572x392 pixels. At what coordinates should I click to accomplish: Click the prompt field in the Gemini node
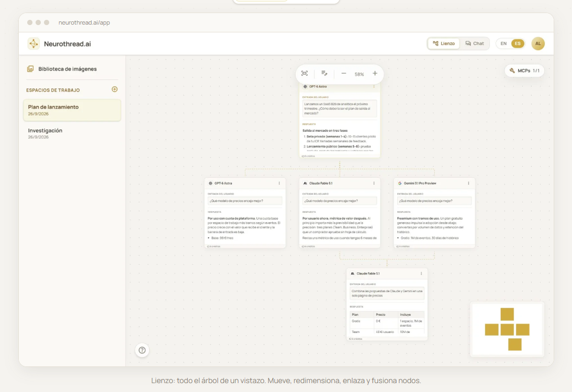[434, 201]
